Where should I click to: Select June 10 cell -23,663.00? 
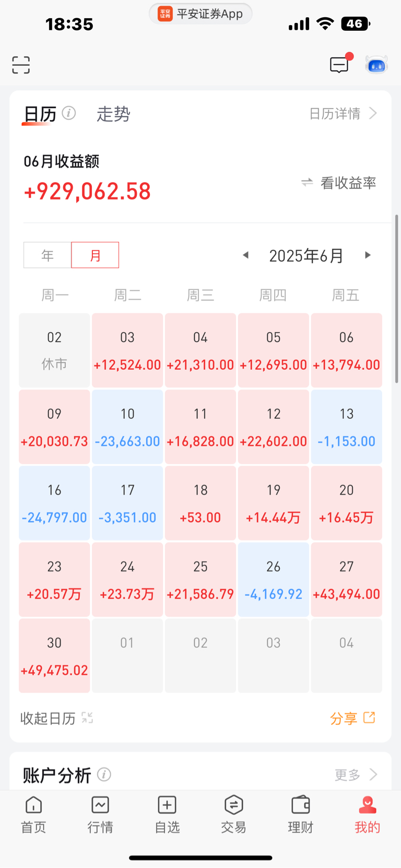(x=127, y=427)
